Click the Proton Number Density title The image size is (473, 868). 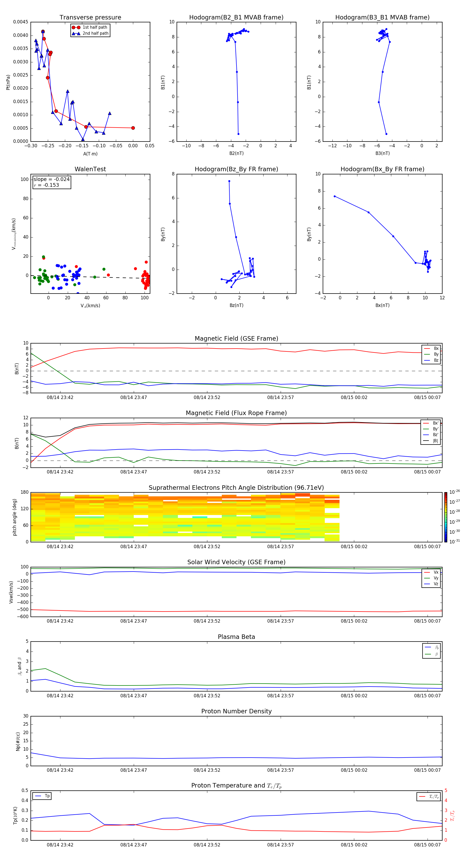click(x=236, y=712)
